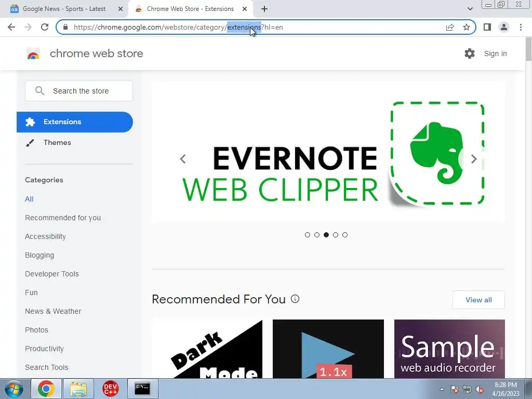This screenshot has height=399, width=532.
Task: Open the side panel icon
Action: click(487, 27)
